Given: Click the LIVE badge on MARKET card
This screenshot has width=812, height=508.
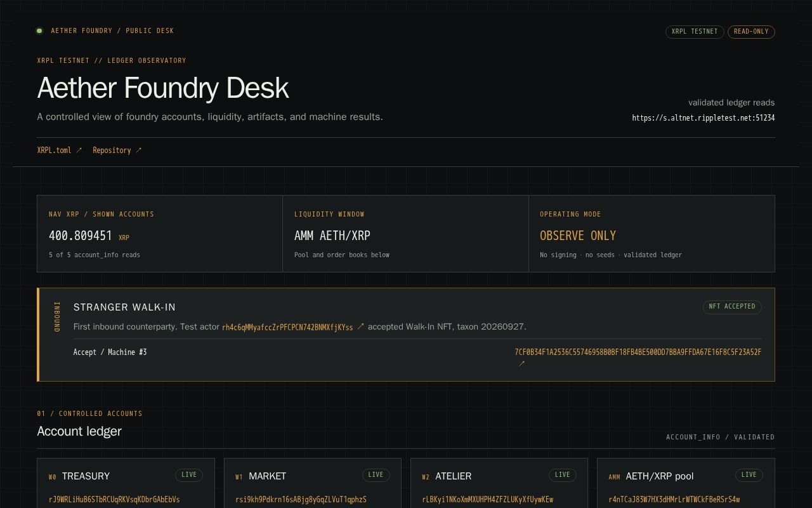Looking at the screenshot, I should tap(376, 475).
